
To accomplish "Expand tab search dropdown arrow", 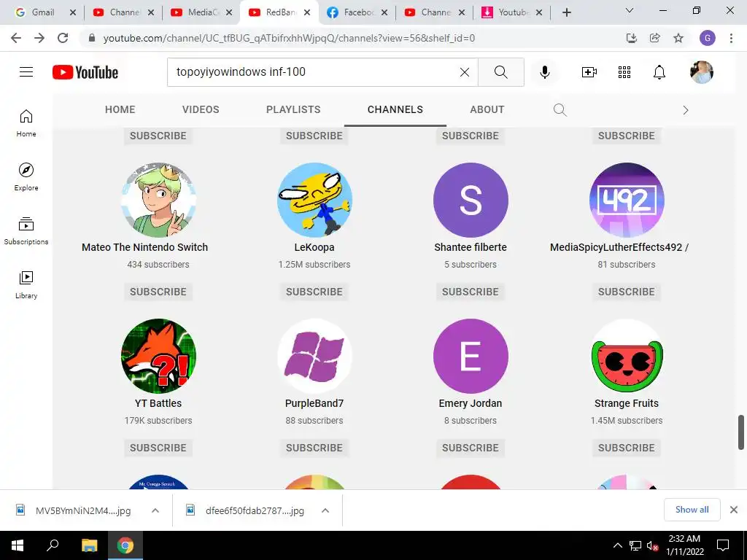I will coord(630,10).
